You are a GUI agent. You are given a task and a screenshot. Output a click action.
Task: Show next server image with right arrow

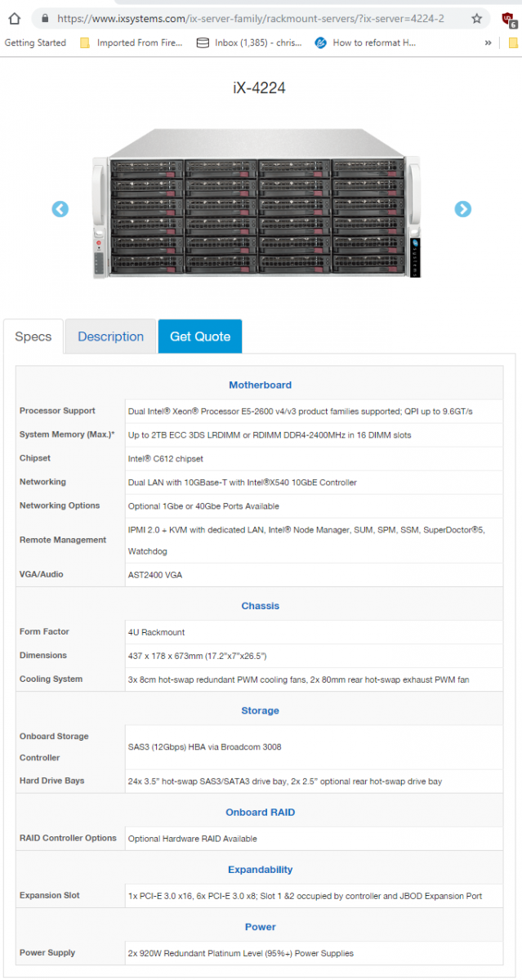click(462, 209)
